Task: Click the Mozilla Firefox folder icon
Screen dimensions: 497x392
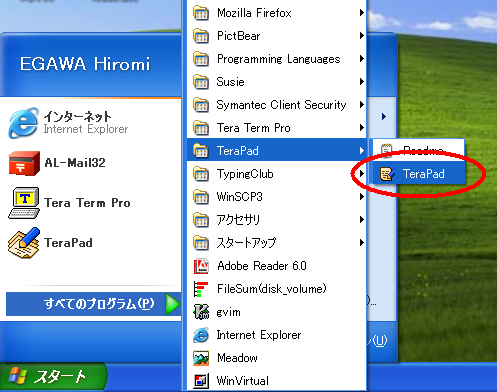Action: coord(201,13)
